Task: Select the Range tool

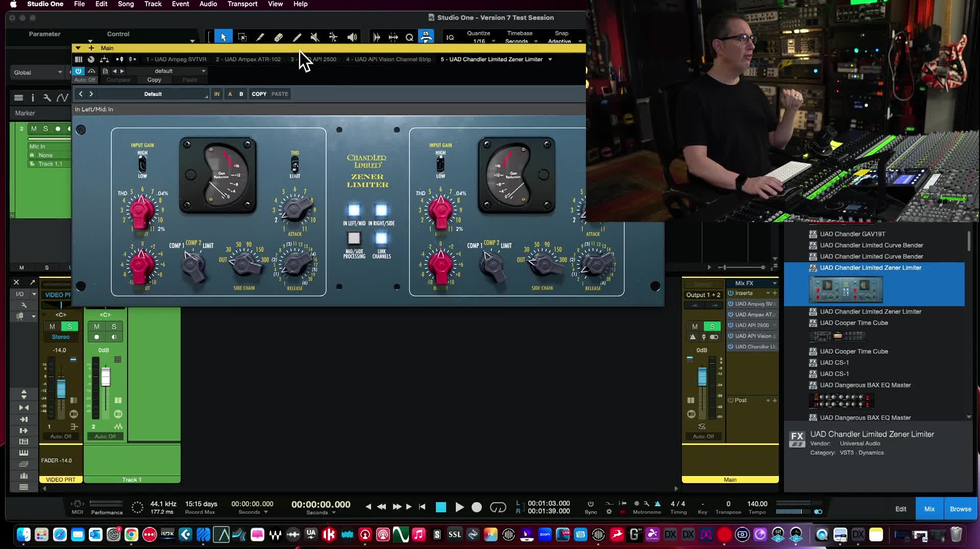Action: [242, 37]
